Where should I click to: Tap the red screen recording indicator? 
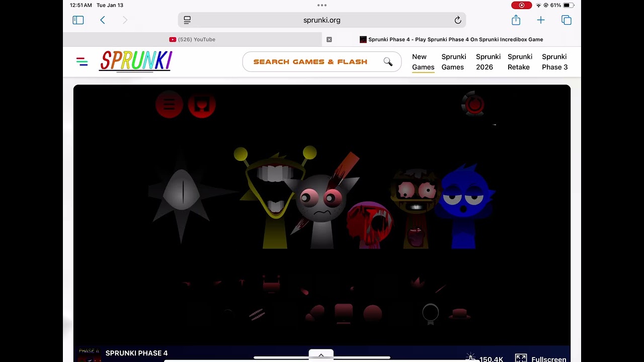coord(521,5)
